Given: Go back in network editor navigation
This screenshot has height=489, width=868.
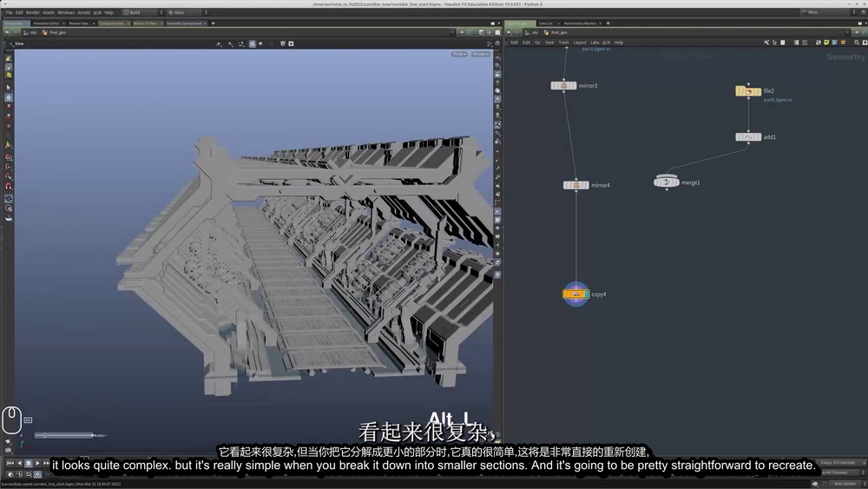Looking at the screenshot, I should tap(510, 32).
